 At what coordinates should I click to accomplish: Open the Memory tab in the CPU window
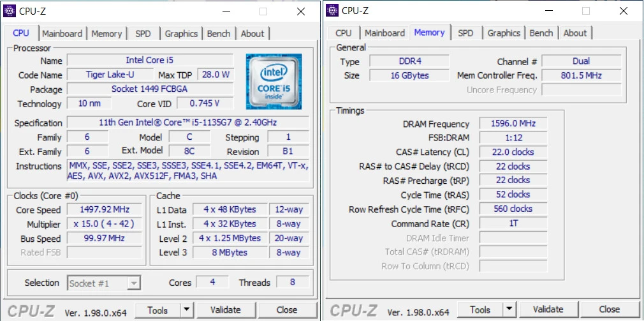tap(106, 34)
